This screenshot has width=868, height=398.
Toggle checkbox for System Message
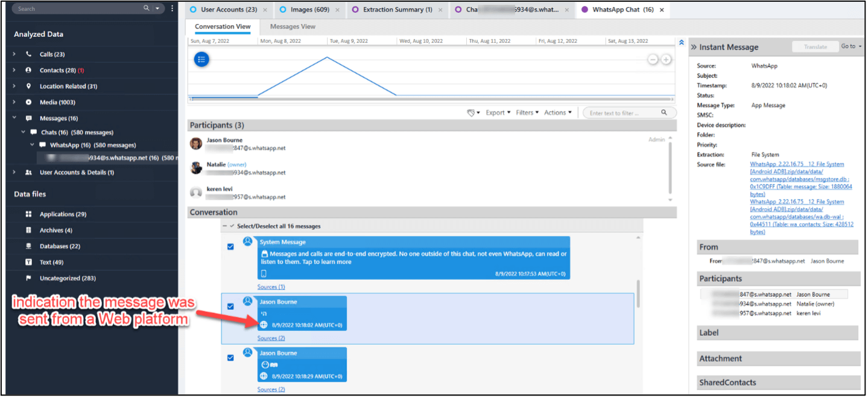(x=230, y=247)
